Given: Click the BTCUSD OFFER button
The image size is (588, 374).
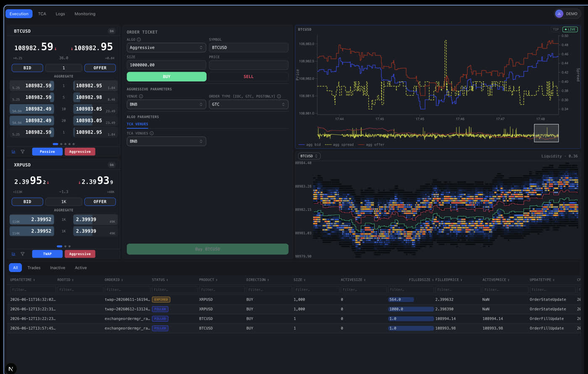Looking at the screenshot, I should pos(100,68).
